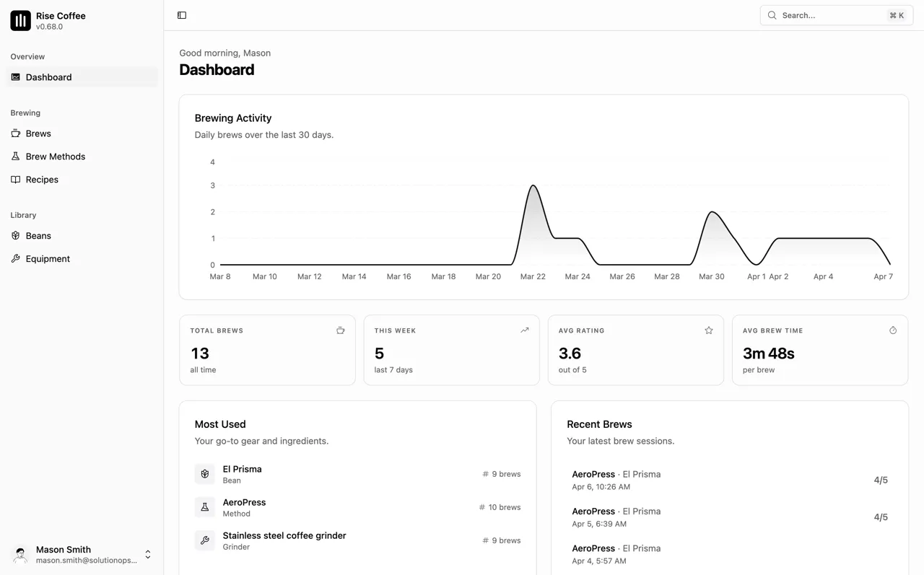Click the flask icon beside AeroPress method
This screenshot has width=924, height=575.
coord(205,507)
